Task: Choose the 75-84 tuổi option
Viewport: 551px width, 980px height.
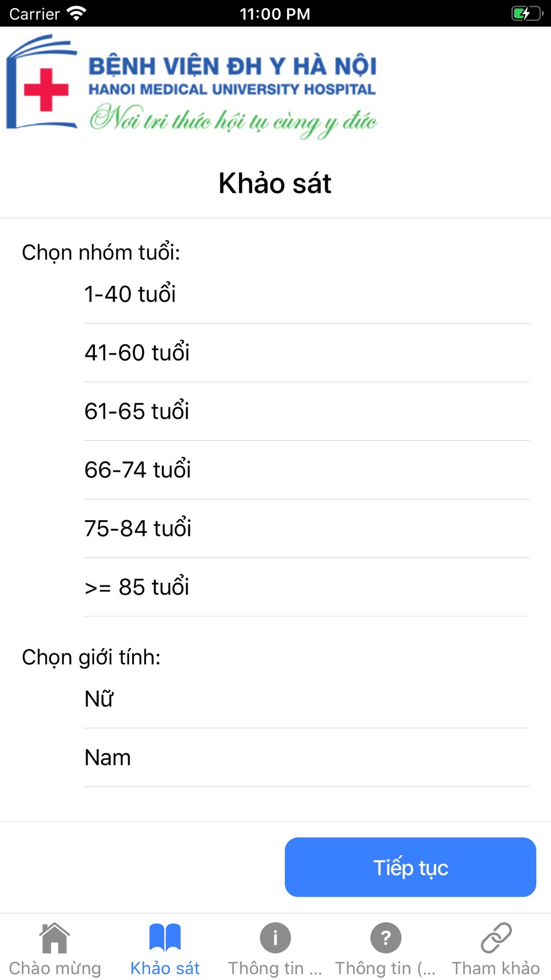Action: pos(306,529)
